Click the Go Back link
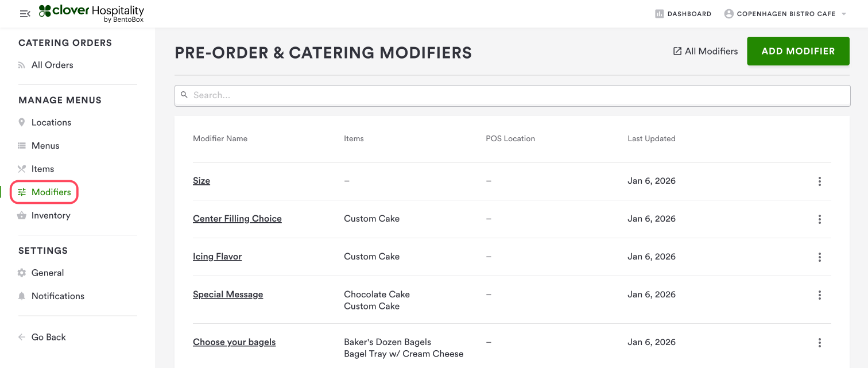 coord(48,337)
